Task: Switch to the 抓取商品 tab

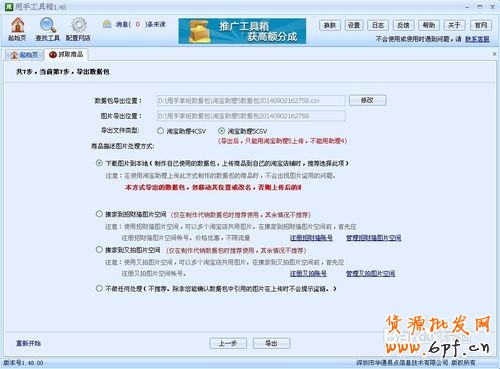Action: pyautogui.click(x=66, y=54)
